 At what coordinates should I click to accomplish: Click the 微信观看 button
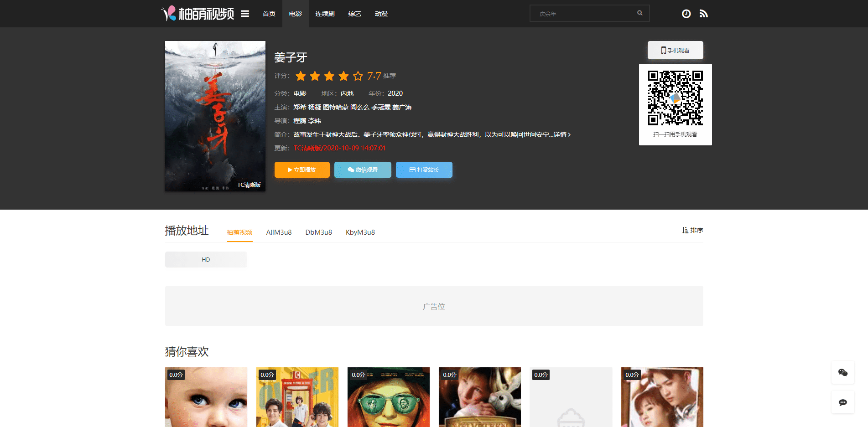pos(363,170)
